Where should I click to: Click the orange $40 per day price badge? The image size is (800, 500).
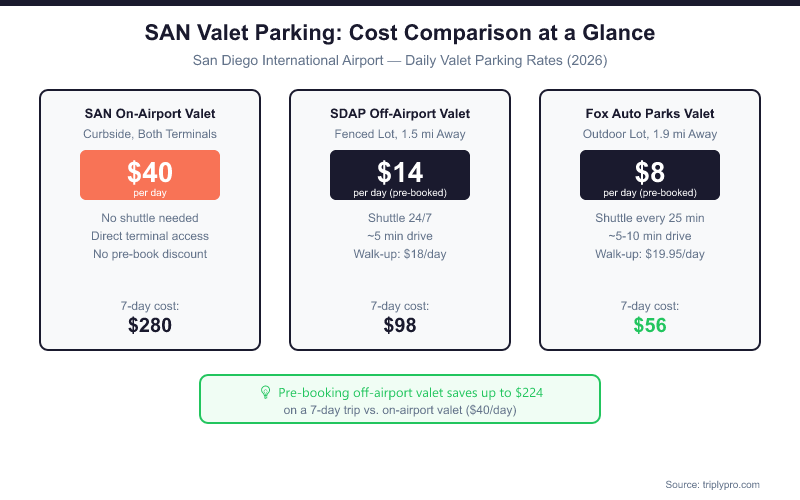click(x=150, y=175)
